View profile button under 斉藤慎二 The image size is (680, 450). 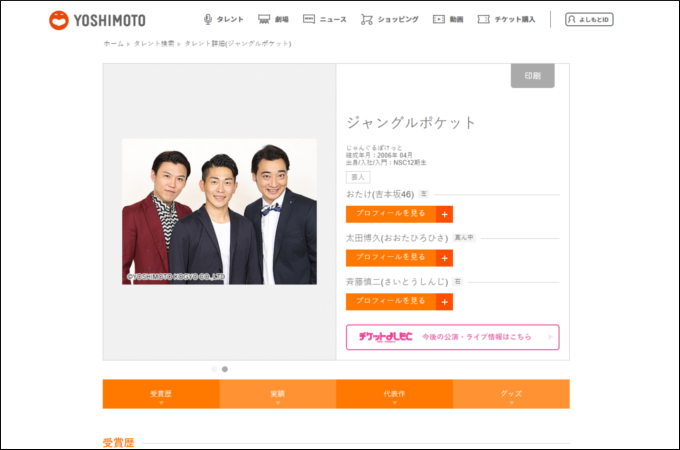point(399,302)
